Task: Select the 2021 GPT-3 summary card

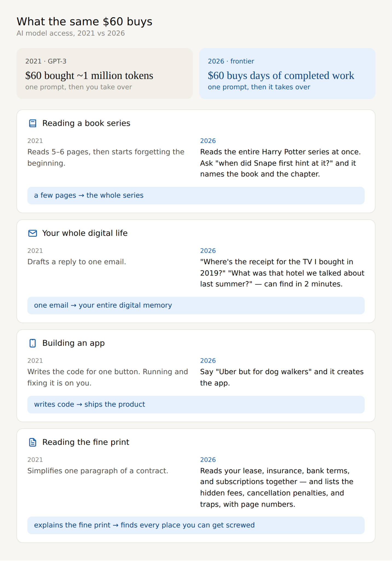Action: [x=105, y=73]
